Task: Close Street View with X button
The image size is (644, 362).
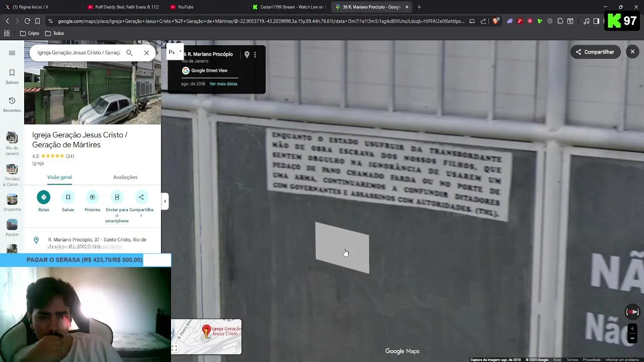Action: pyautogui.click(x=632, y=52)
